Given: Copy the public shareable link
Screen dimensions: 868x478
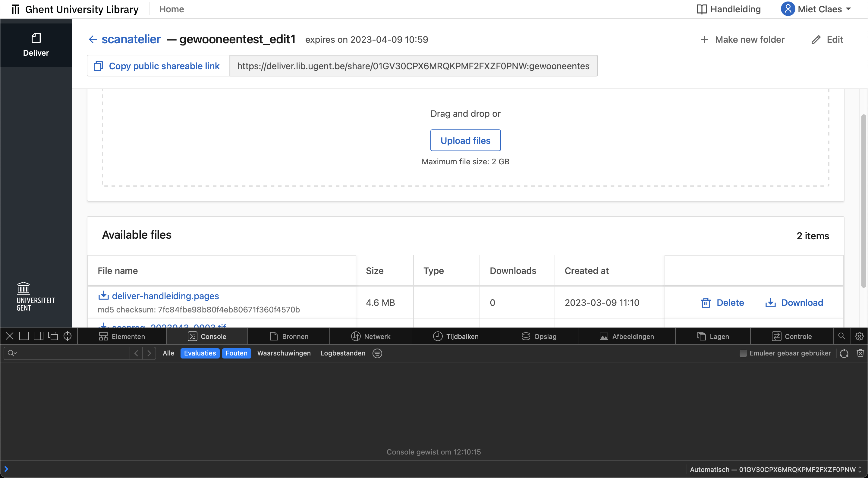Looking at the screenshot, I should [157, 66].
